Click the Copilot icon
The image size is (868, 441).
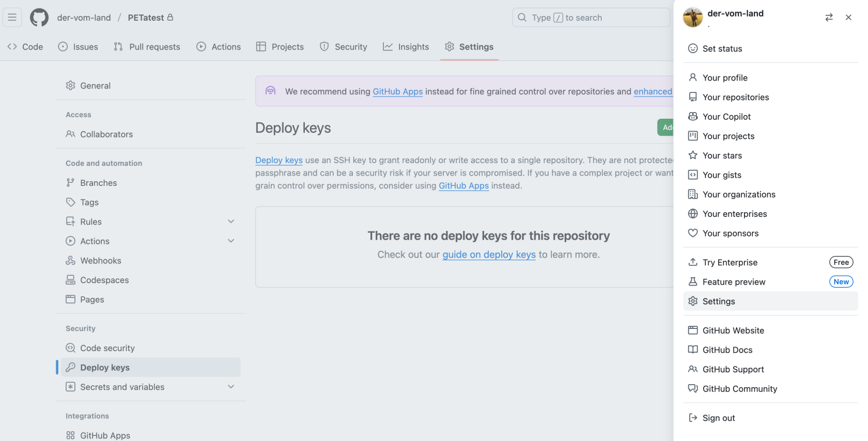(x=693, y=117)
